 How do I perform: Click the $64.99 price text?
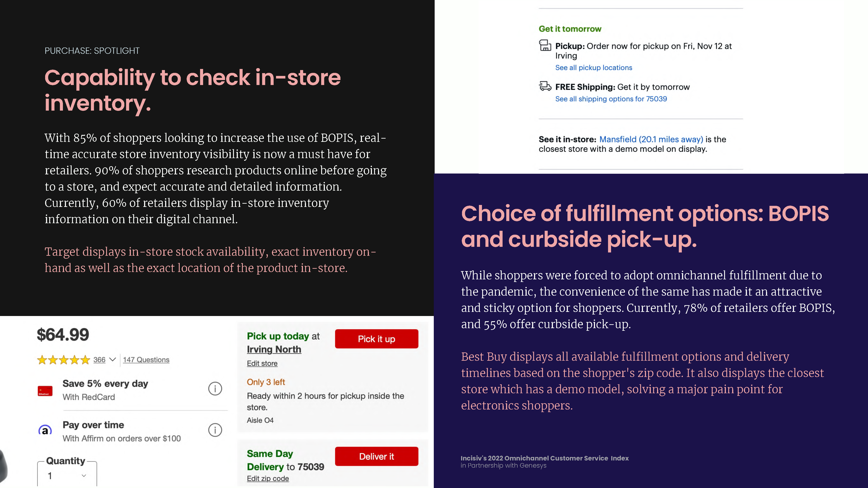coord(63,335)
